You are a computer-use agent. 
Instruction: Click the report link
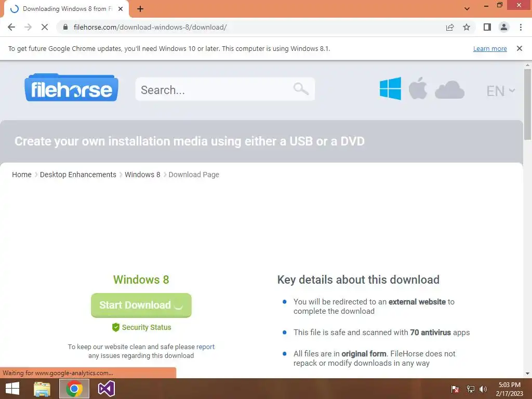pos(205,347)
